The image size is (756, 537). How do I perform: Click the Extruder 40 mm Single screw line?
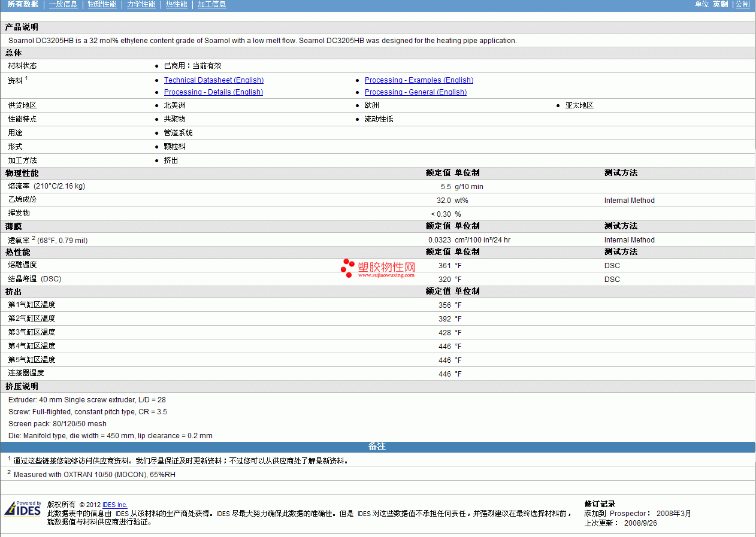(87, 400)
